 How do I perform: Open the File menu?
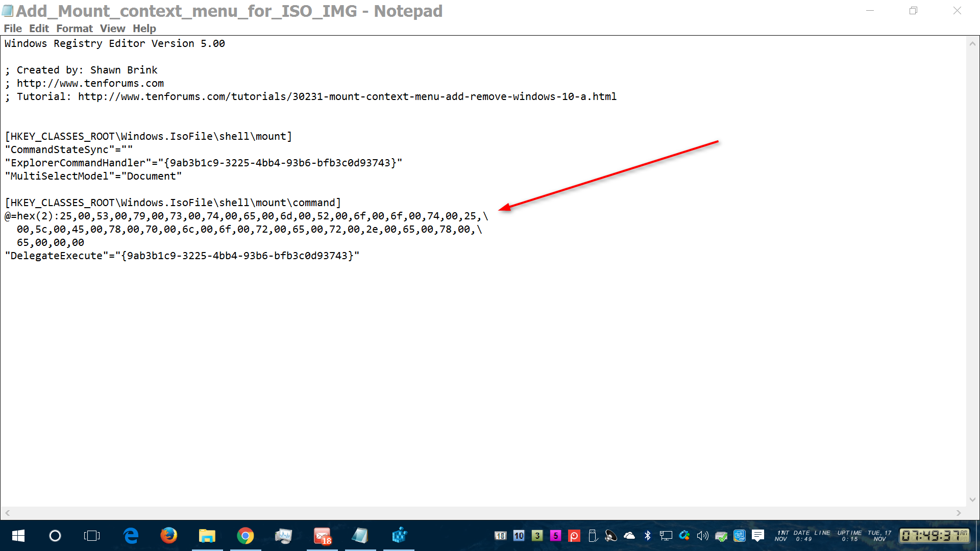pos(13,29)
